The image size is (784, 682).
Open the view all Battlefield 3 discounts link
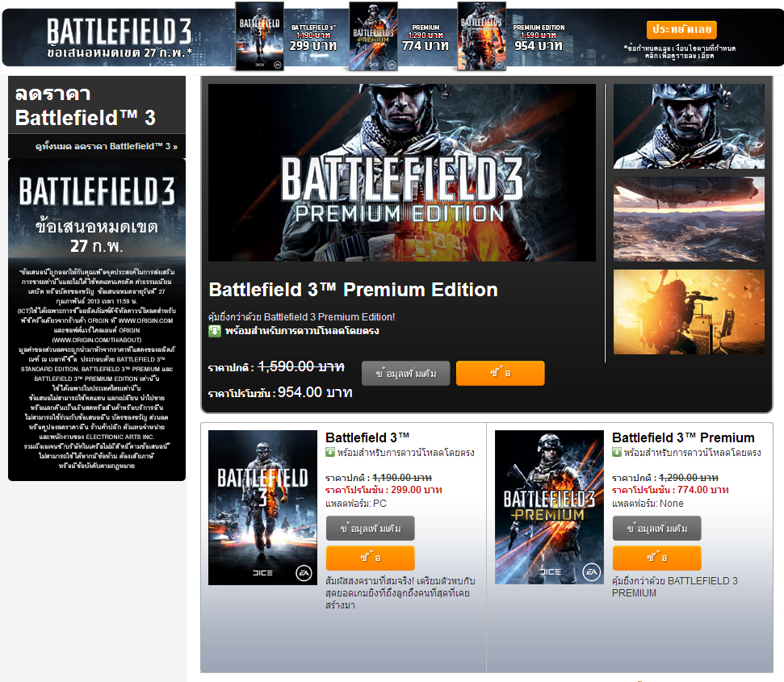click(107, 146)
